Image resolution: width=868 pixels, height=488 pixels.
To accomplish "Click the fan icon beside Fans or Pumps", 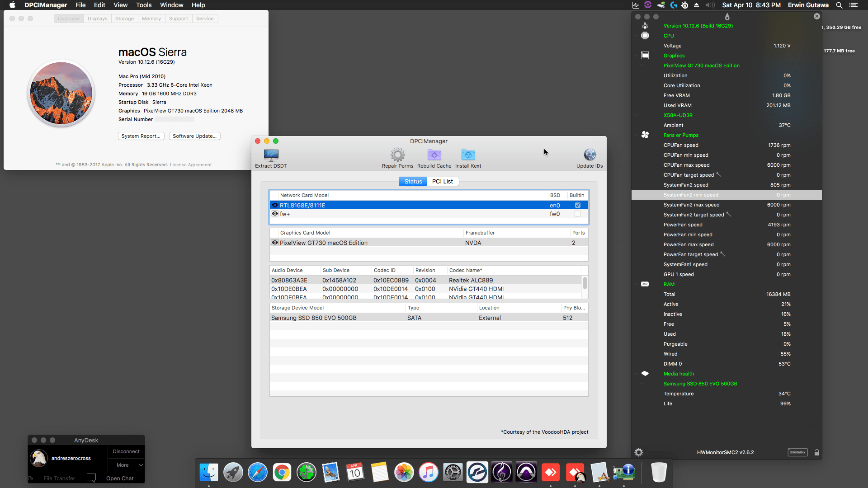I will click(645, 135).
